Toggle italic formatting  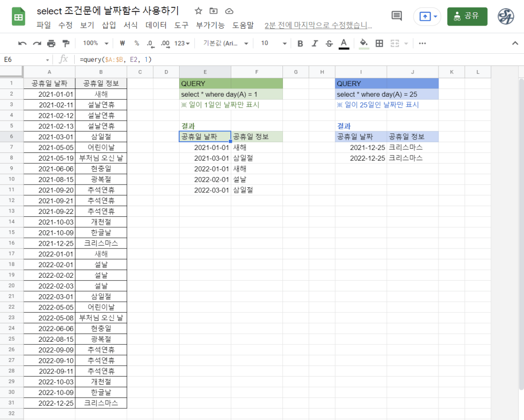tap(315, 43)
